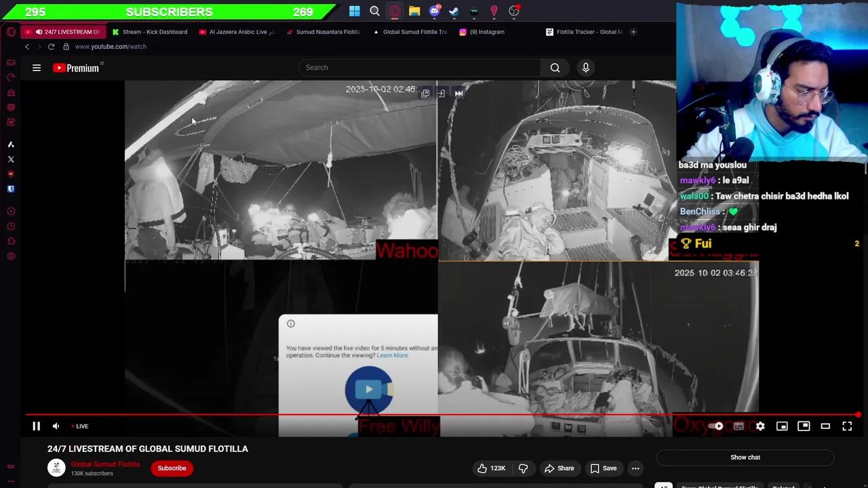Screen dimensions: 868x488
Task: Click the info icon in the viewing popup
Action: 291,324
